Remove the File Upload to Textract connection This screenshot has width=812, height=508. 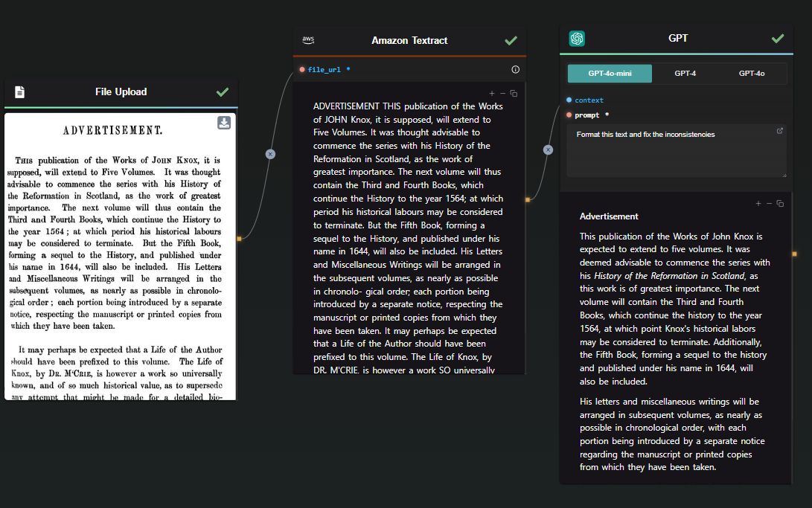(x=270, y=154)
